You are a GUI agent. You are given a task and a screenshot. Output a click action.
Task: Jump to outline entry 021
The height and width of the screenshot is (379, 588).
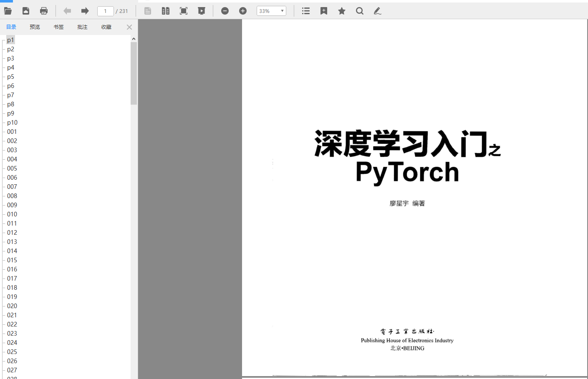[x=12, y=315]
